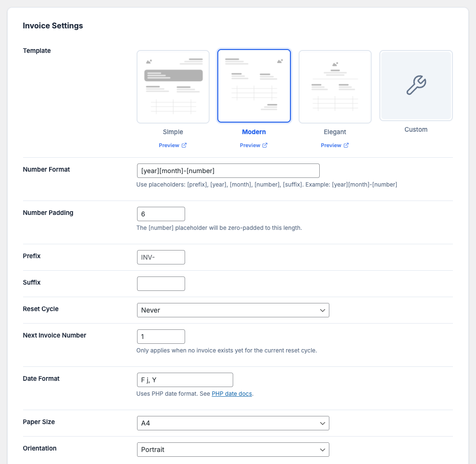Follow the PHP date docs link

232,394
